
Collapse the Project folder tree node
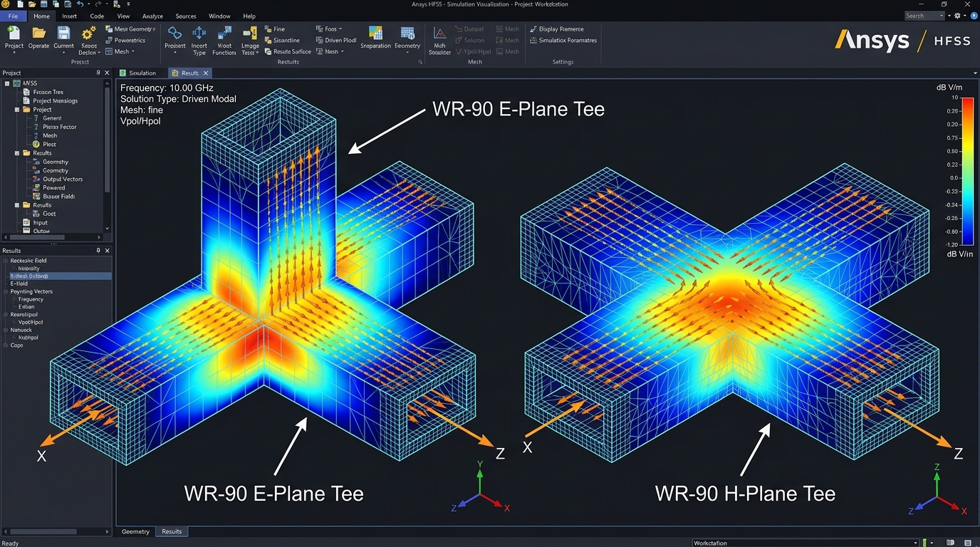click(x=18, y=110)
